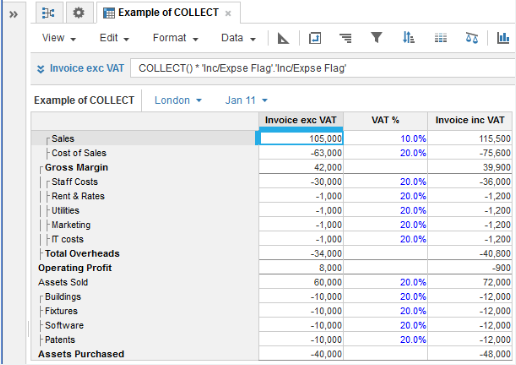Image resolution: width=516 pixels, height=365 pixels.
Task: Open the Jan 11 period dropdown
Action: pyautogui.click(x=246, y=100)
